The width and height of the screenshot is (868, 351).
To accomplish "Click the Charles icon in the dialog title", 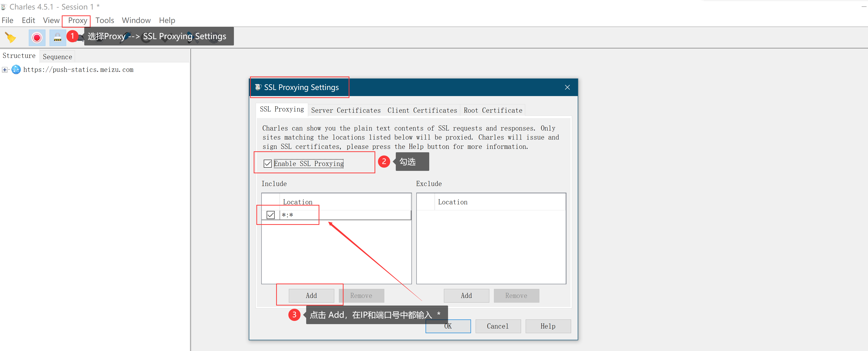I will click(x=258, y=87).
